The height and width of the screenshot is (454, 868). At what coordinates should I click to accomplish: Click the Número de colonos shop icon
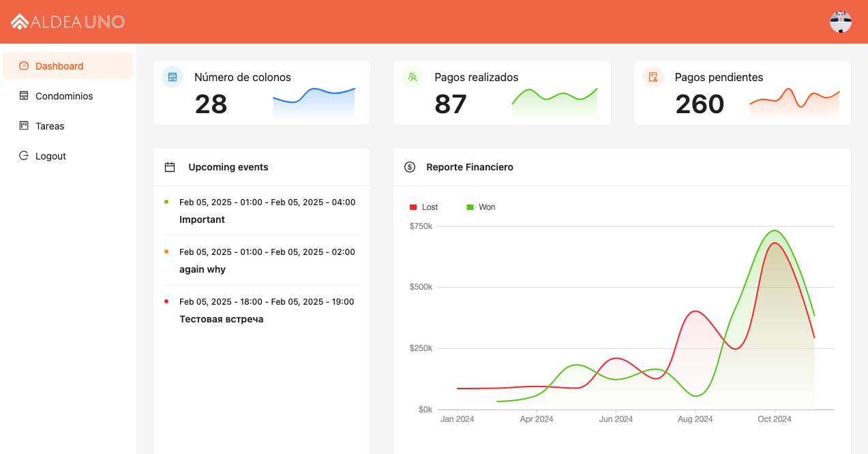(x=173, y=77)
